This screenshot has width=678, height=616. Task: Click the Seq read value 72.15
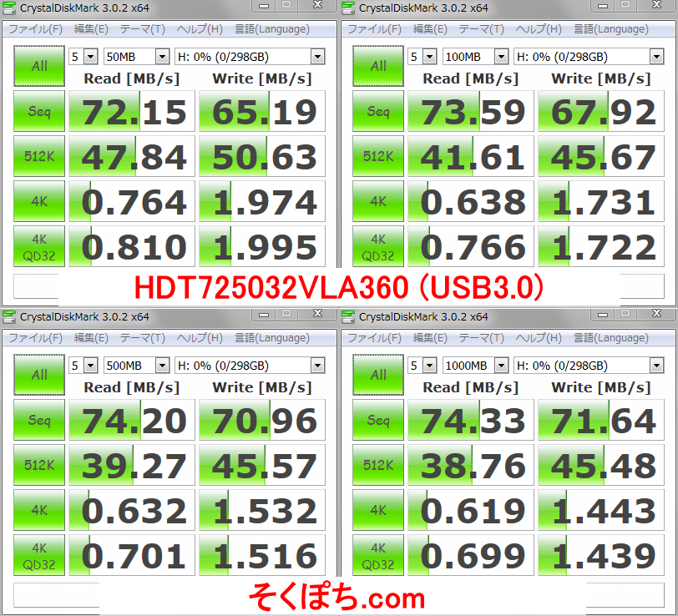click(132, 111)
